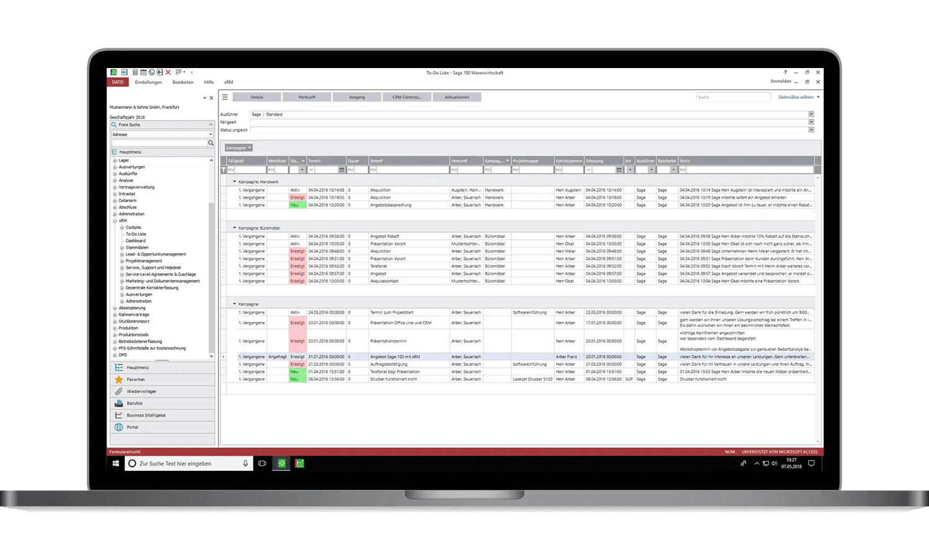Expand the Lager tree node

[115, 160]
